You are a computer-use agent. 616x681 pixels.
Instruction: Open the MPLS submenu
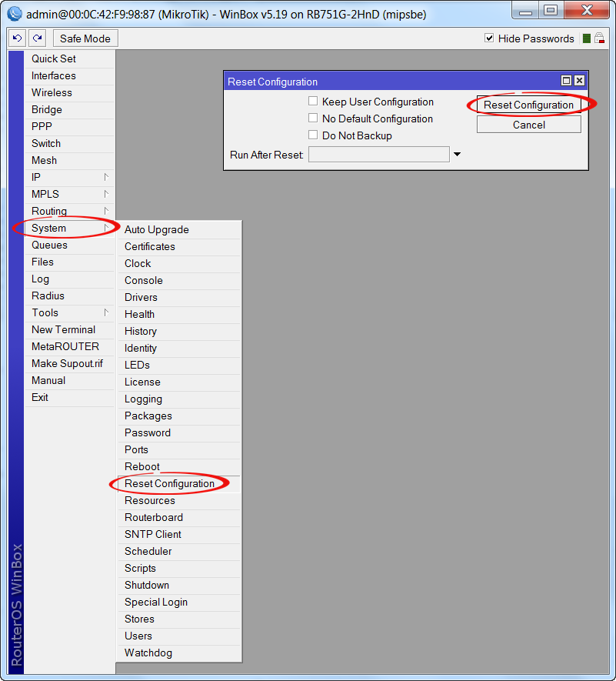[69, 194]
